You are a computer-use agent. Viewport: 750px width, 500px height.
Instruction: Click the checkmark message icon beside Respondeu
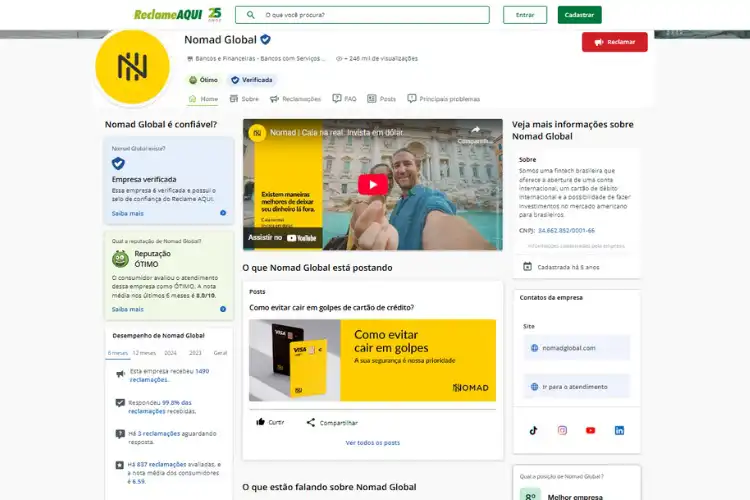pyautogui.click(x=120, y=403)
